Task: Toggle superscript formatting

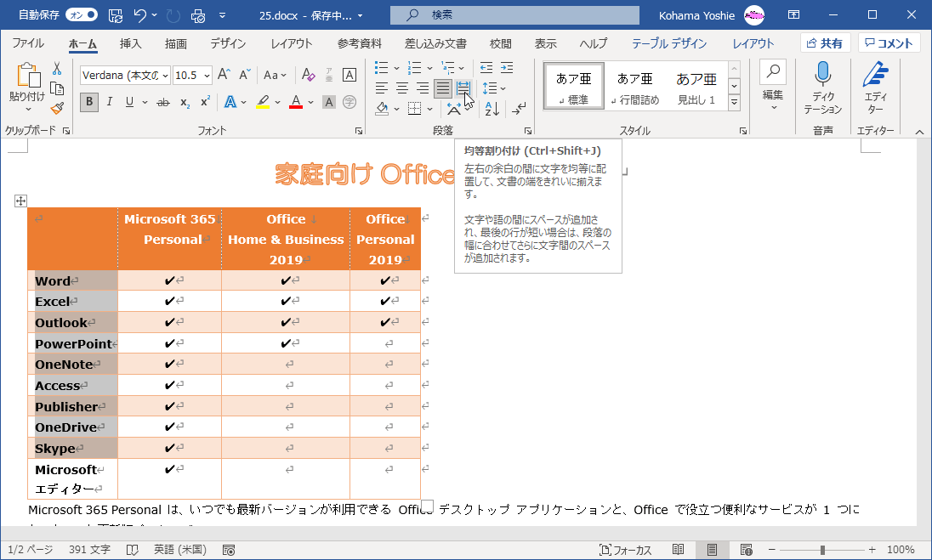Action: click(205, 102)
